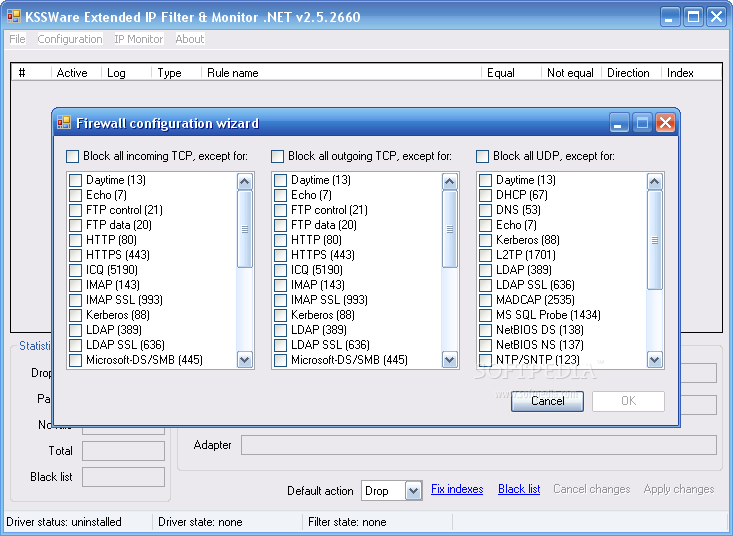
Task: Click Cancel in the wizard
Action: click(x=547, y=401)
